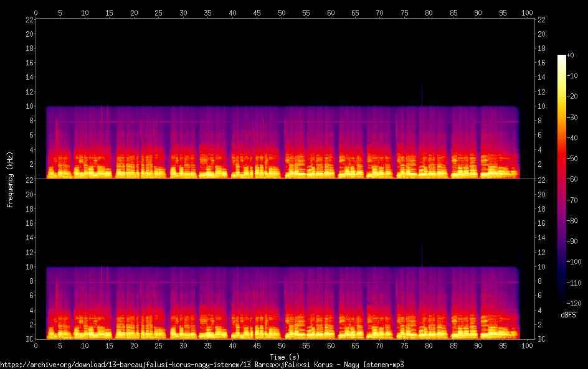Click the lower channel spectrogram plot

click(285, 259)
